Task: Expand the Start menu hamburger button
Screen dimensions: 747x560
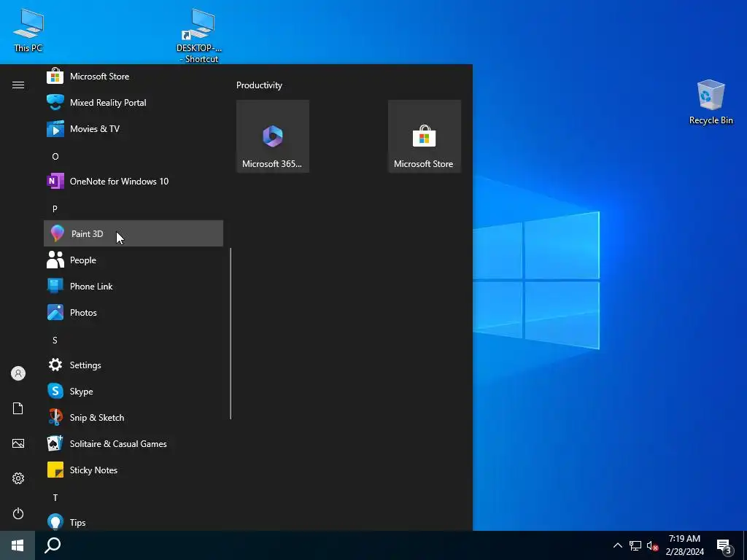Action: tap(18, 85)
